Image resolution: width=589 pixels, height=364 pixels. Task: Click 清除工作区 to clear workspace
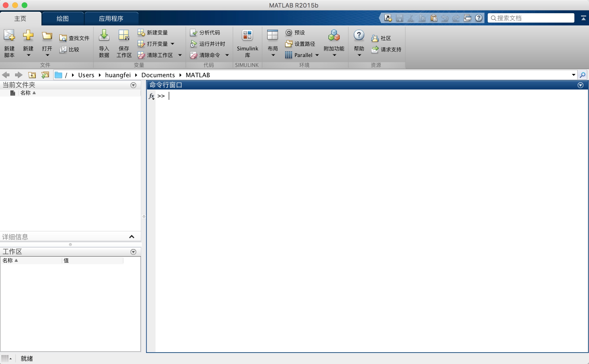155,55
